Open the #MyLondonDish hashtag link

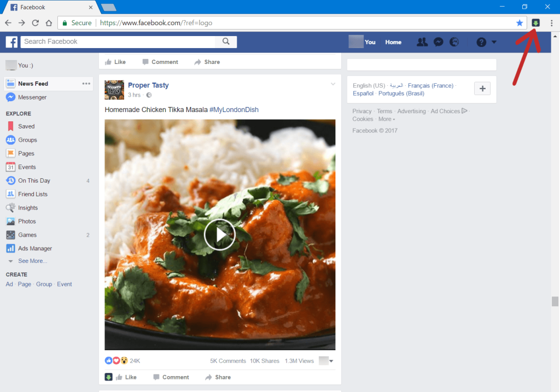tap(234, 109)
